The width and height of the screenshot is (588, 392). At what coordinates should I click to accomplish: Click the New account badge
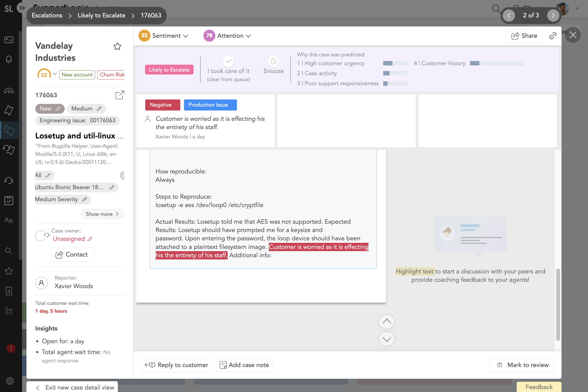tap(77, 75)
